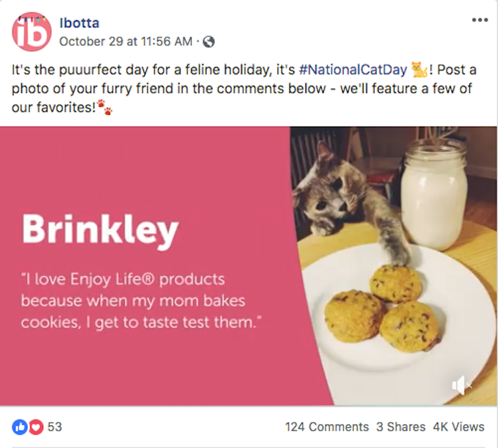Show the 3 Shares list
498x448 pixels.
coord(400,427)
